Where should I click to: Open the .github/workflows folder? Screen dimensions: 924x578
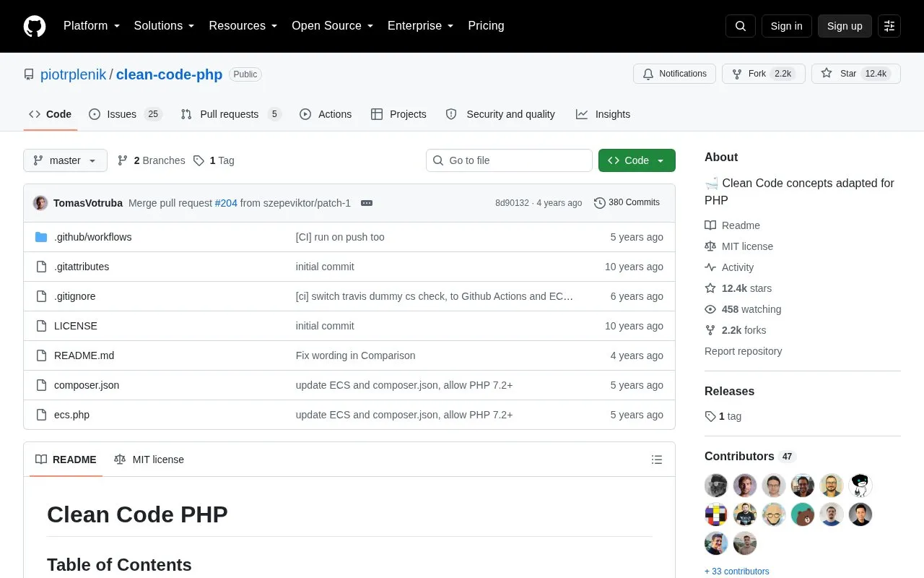[x=92, y=237]
